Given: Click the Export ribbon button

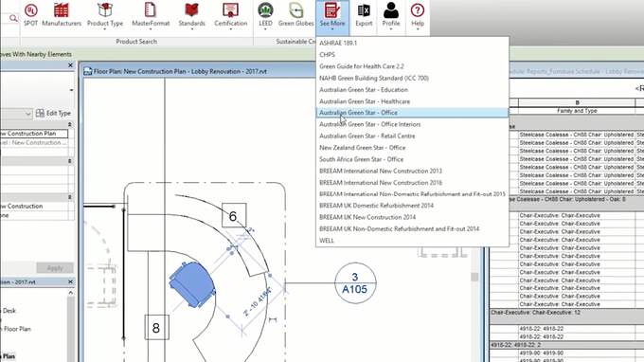Looking at the screenshot, I should tap(364, 15).
